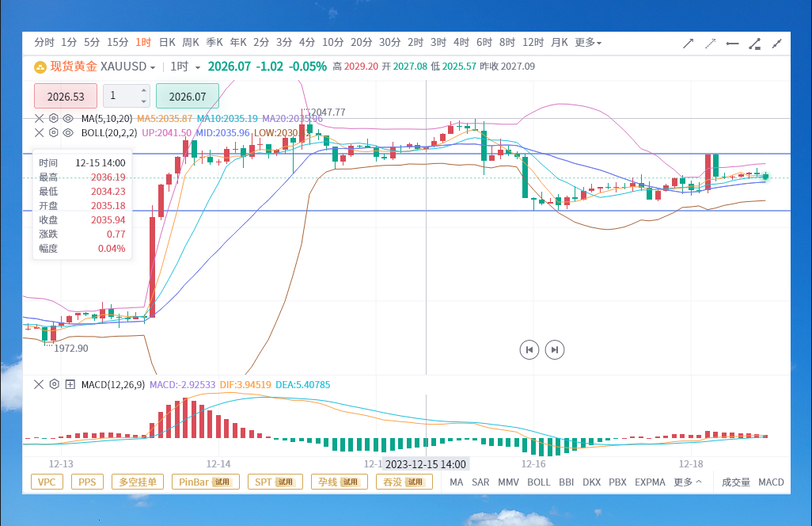Switch to the 15分 timeframe tab
812x526 pixels.
[118, 43]
